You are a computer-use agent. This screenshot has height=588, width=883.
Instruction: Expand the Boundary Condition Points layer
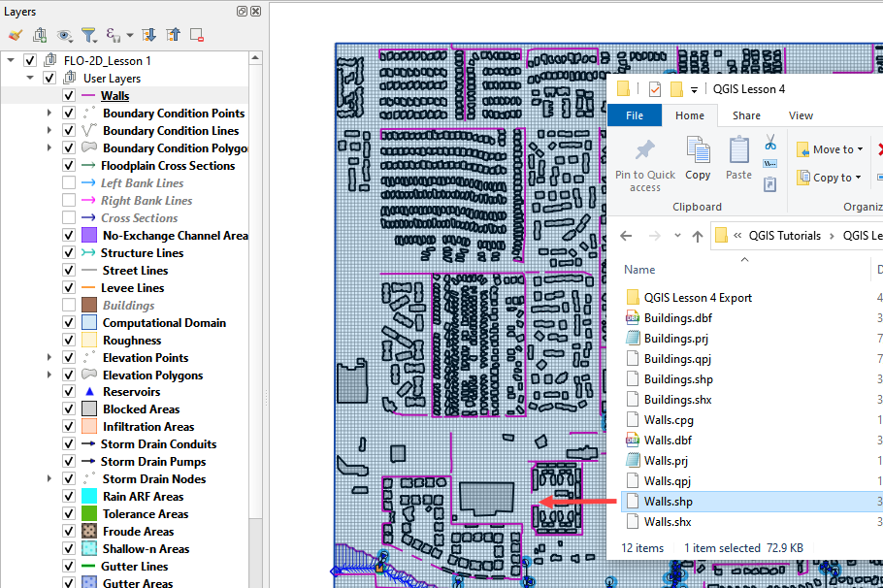pos(49,114)
